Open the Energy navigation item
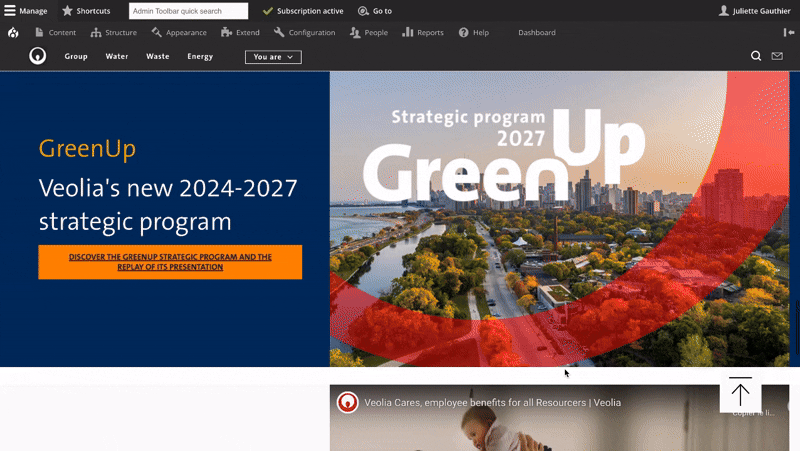800x451 pixels. tap(200, 57)
